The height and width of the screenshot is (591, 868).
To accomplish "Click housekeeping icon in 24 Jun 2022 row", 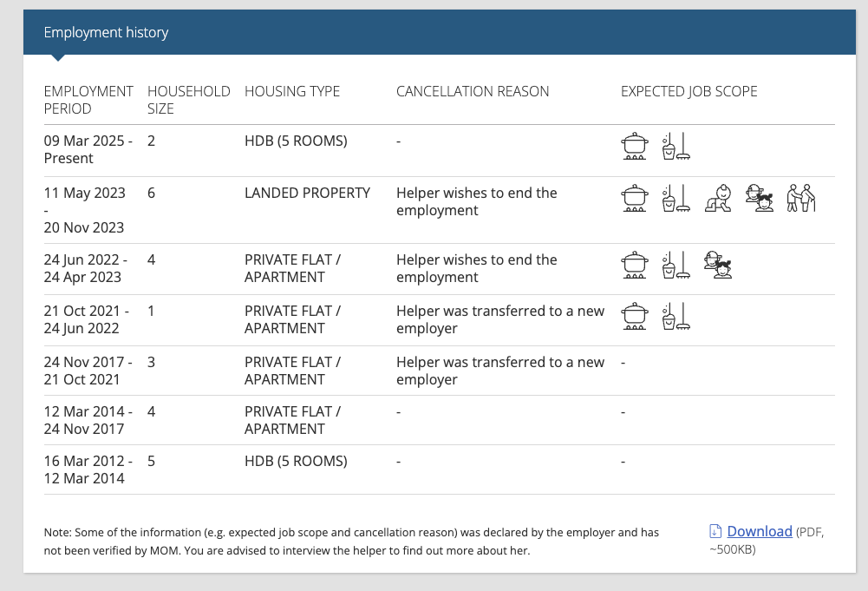I will (675, 265).
